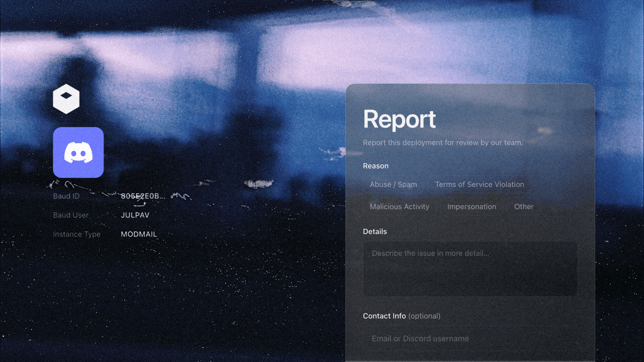Screen dimensions: 644x362
Task: Click the Details section label
Action: (x=375, y=232)
